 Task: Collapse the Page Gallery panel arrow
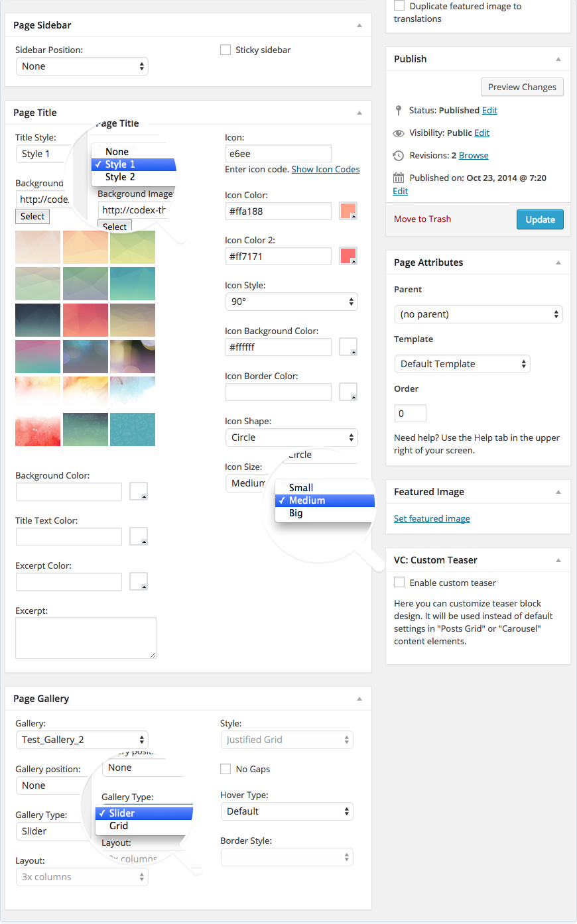(x=359, y=699)
